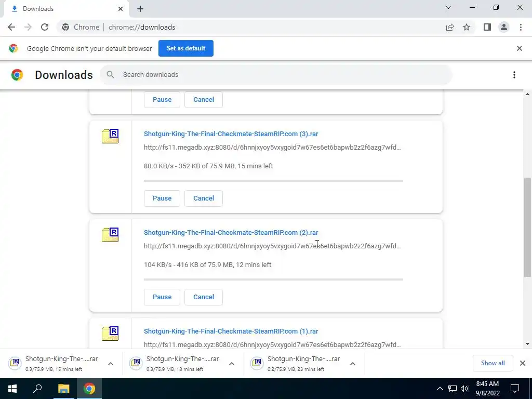
Task: Open the Windows notification center icon
Action: click(515, 389)
